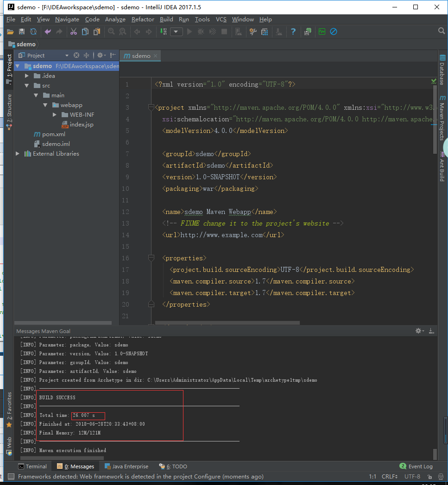Click the Search Everywhere magnifier icon
Screen dimensions: 448x485
pyautogui.click(x=442, y=31)
